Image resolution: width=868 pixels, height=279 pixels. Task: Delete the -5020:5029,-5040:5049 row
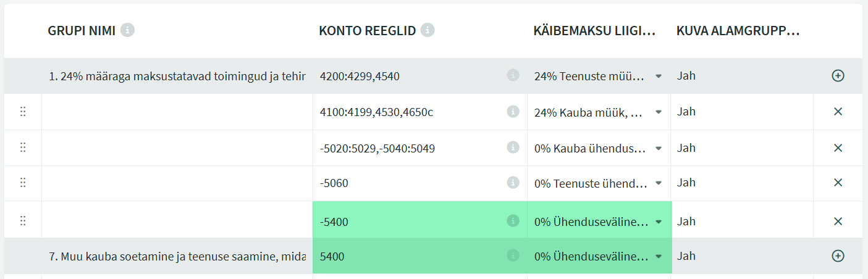tap(838, 148)
